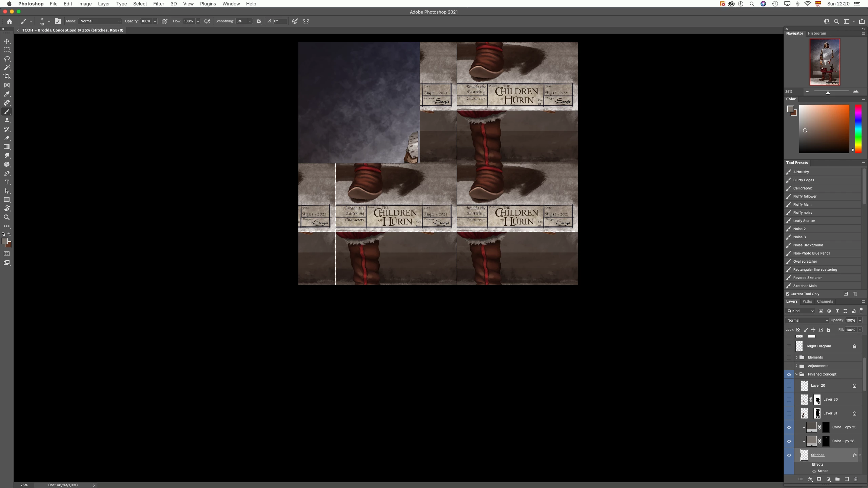Click the Navigator preview thumbnail
Screen dimensions: 868x488
pyautogui.click(x=825, y=62)
